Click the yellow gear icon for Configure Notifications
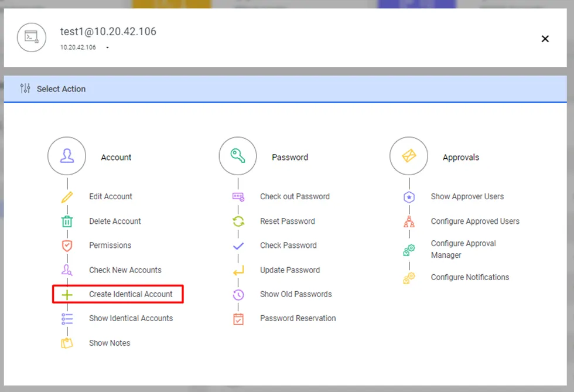Image resolution: width=574 pixels, height=392 pixels. click(409, 278)
